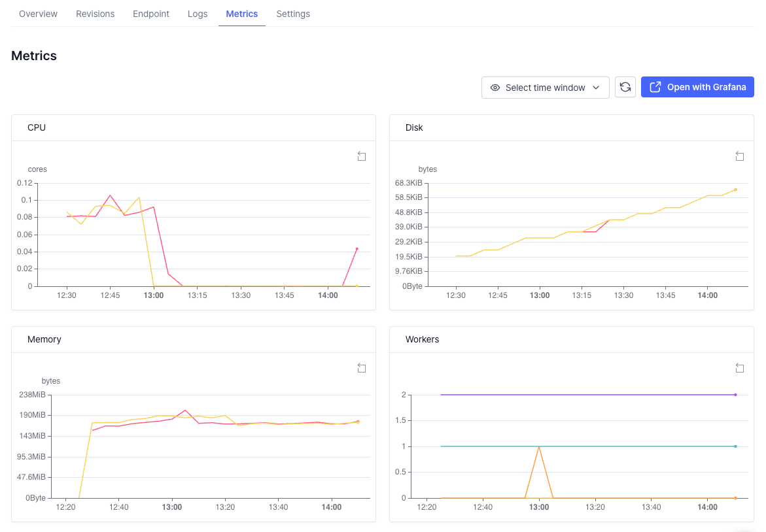This screenshot has height=532, width=766.
Task: Reset zoom on the Memory chart
Action: point(362,368)
